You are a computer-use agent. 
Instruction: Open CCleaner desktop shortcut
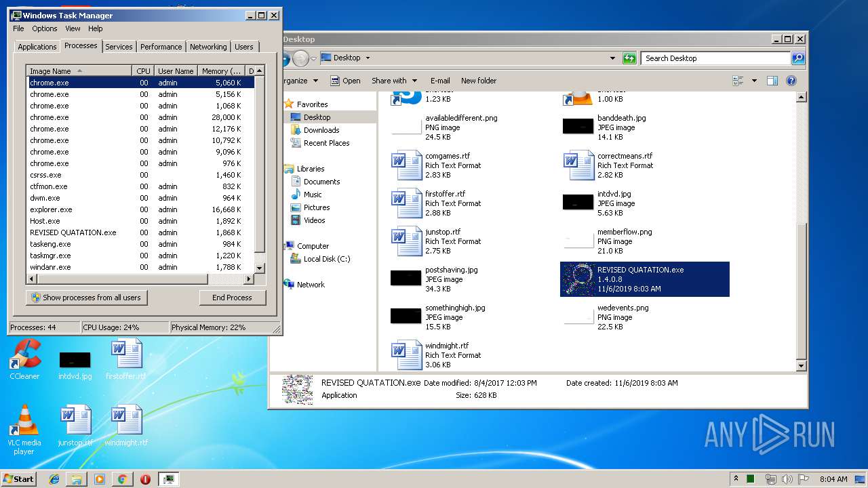tap(24, 361)
